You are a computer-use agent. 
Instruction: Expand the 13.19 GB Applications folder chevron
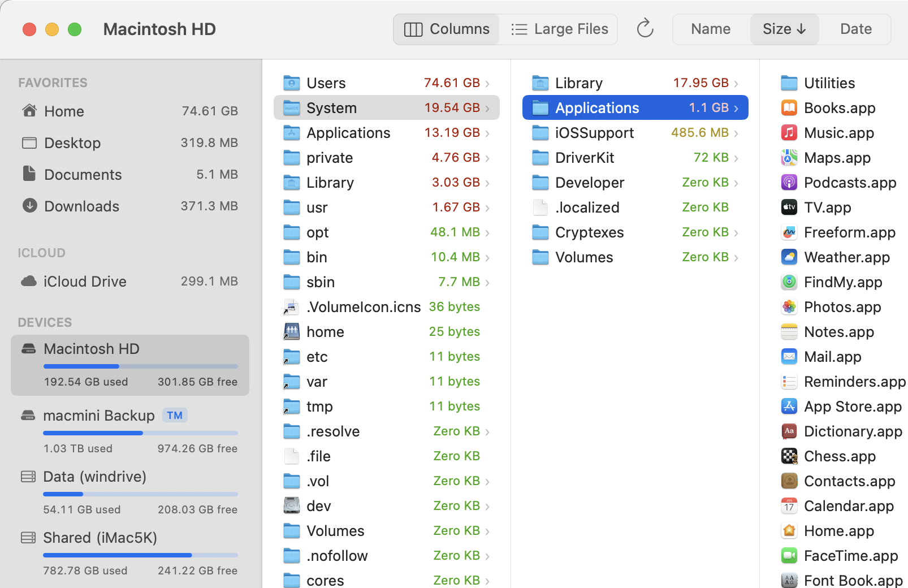[487, 133]
